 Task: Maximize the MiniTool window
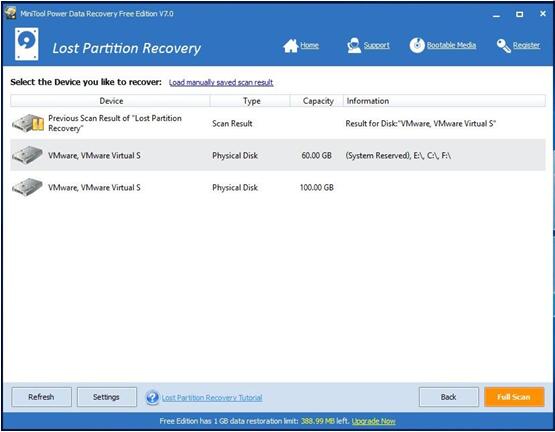[x=519, y=14]
